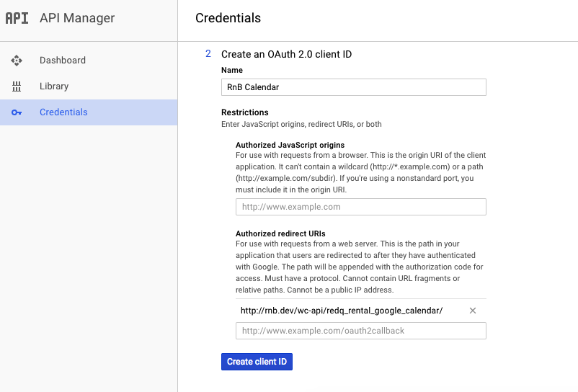Image resolution: width=578 pixels, height=392 pixels.
Task: Click the API Manager title text
Action: 77,18
